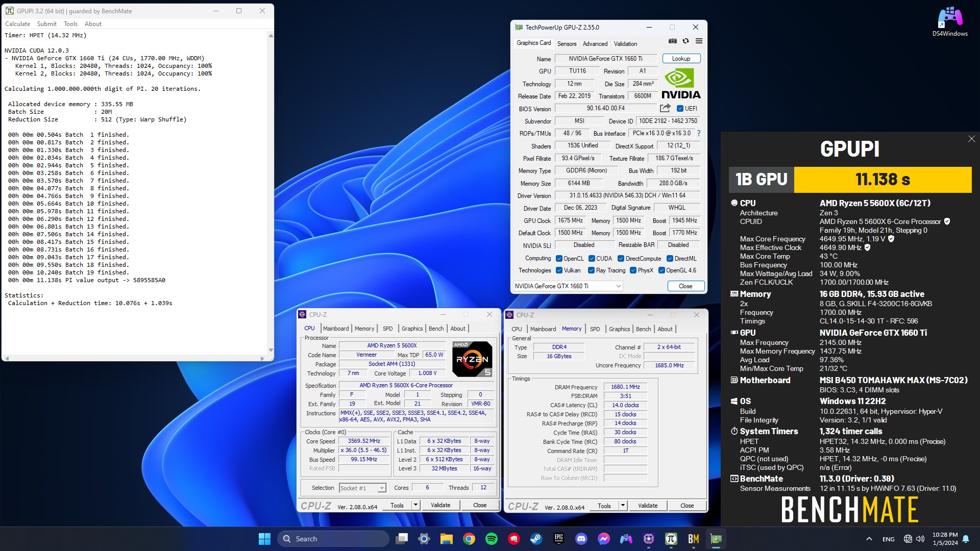The height and width of the screenshot is (551, 980).
Task: Open the Tools menu in GPUPI
Action: 70,24
